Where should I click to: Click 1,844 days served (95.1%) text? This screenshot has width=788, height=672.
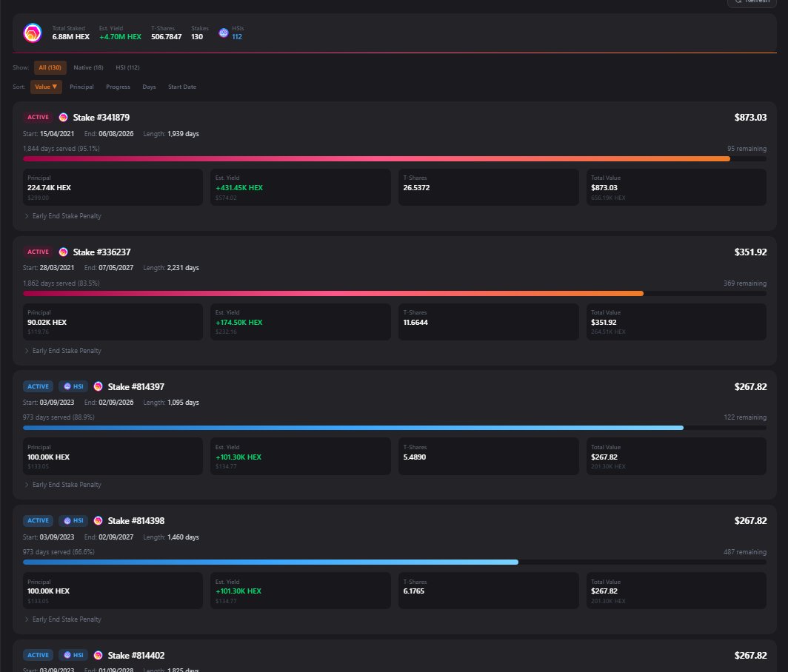tap(61, 149)
